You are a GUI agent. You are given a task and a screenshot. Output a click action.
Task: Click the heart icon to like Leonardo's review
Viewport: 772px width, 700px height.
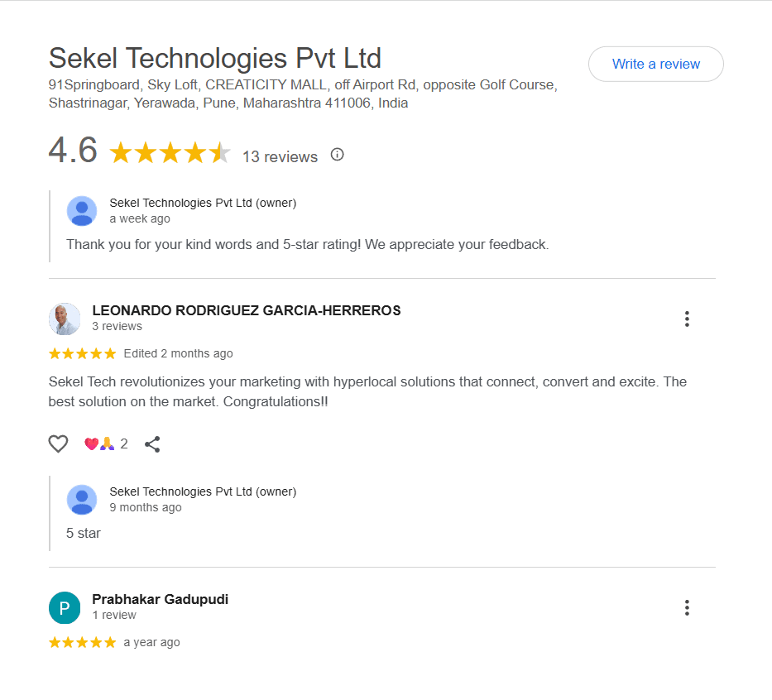(58, 443)
